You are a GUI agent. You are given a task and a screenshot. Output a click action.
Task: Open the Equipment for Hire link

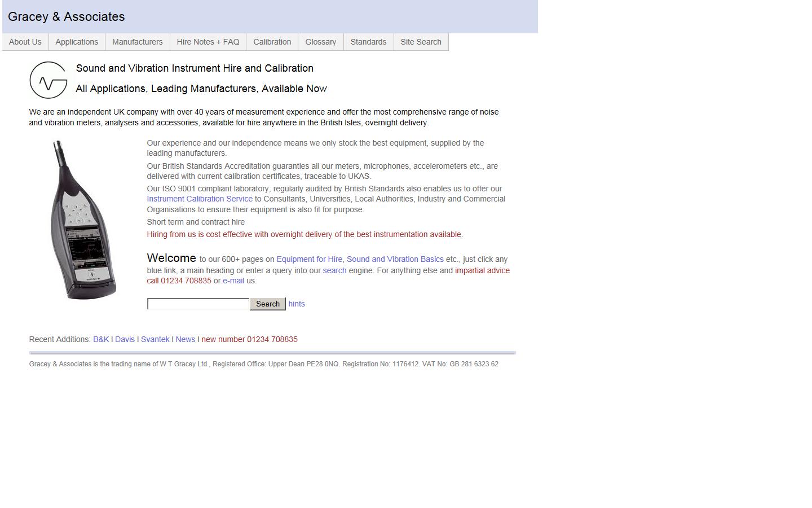309,259
